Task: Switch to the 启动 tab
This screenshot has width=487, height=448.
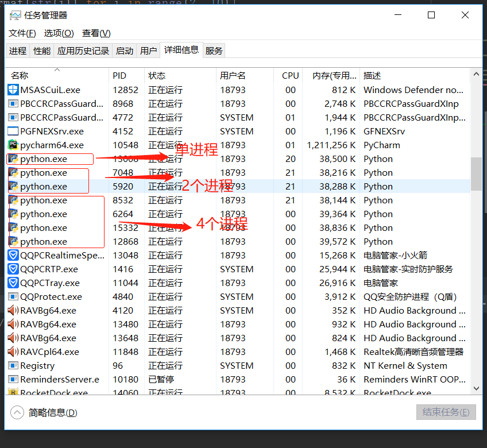Action: pos(124,51)
